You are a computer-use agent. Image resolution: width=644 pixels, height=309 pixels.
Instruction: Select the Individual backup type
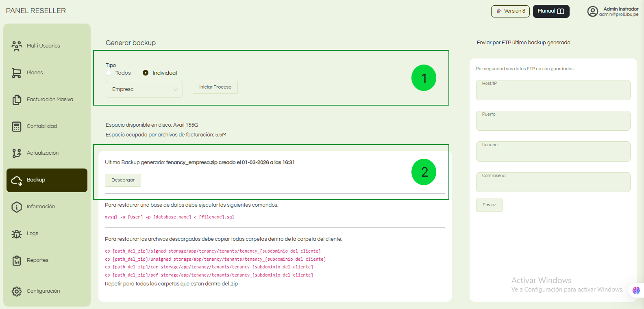coord(146,73)
